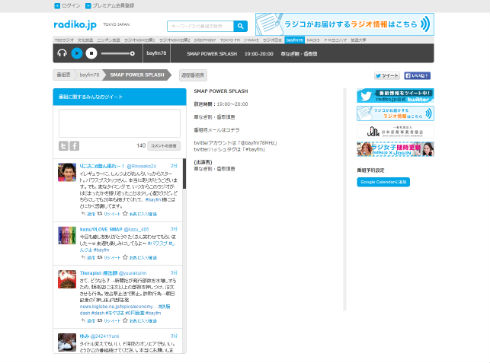Click the radiko.jp logo
Viewport: 490px width, 363px height.
pos(75,25)
